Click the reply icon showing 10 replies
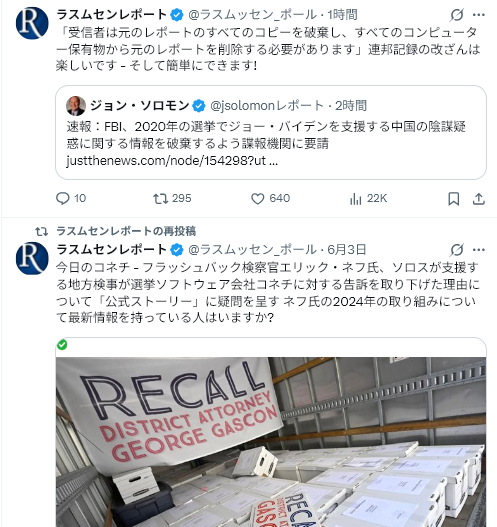This screenshot has width=497, height=527. click(x=63, y=198)
